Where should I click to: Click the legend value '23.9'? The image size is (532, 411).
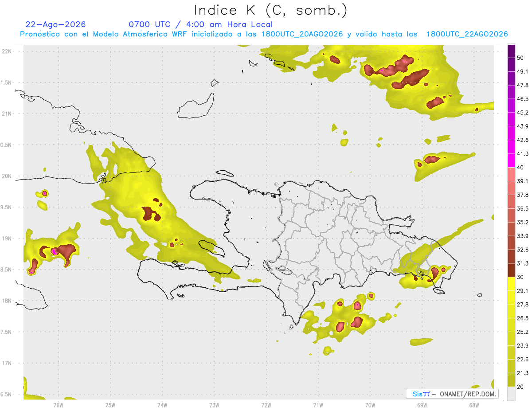tap(523, 345)
